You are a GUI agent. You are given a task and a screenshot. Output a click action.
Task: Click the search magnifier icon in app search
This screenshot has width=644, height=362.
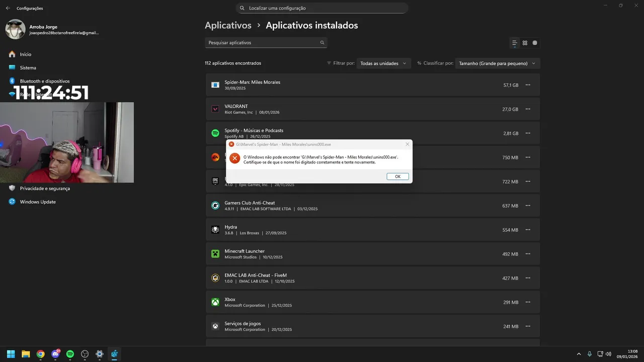(322, 43)
